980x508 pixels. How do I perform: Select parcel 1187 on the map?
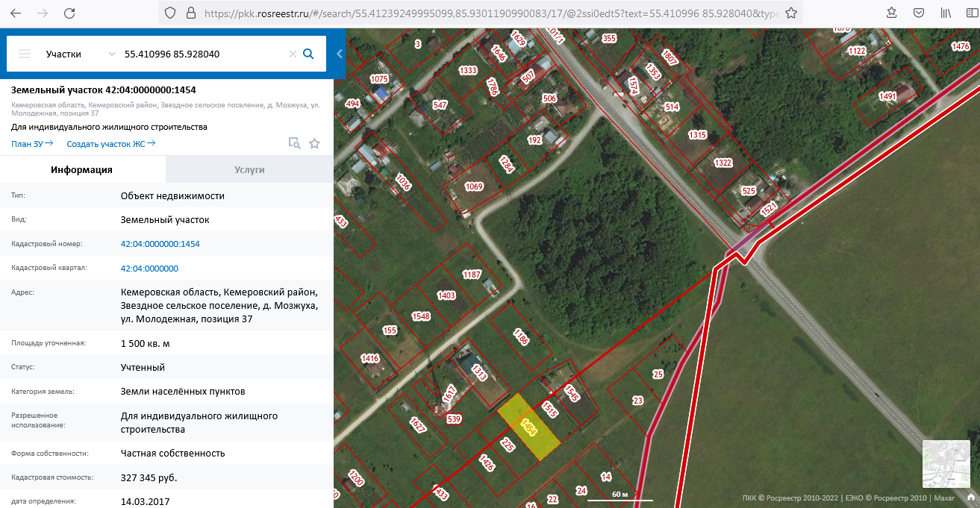coord(472,275)
